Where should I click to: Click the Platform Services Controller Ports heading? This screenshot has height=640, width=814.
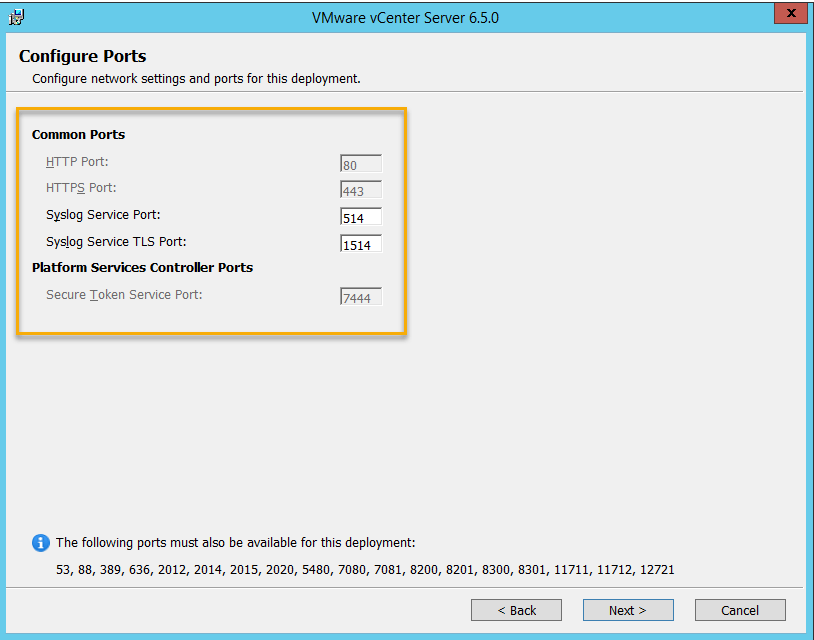(142, 268)
